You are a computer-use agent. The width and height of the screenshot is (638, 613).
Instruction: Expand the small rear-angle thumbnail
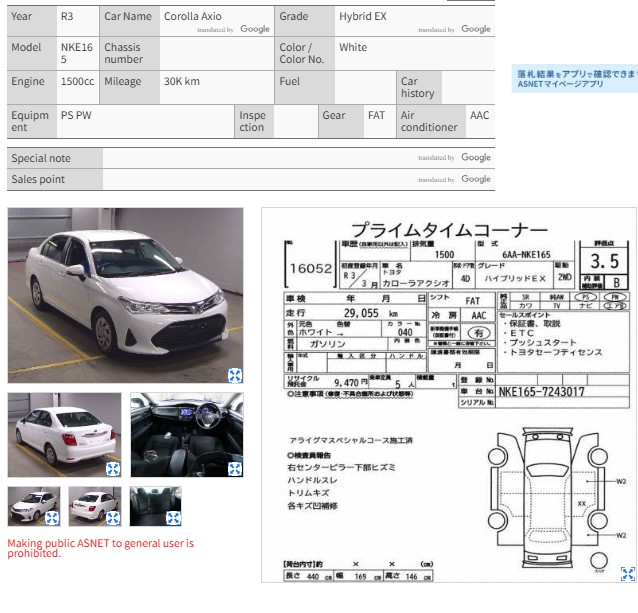point(113,518)
